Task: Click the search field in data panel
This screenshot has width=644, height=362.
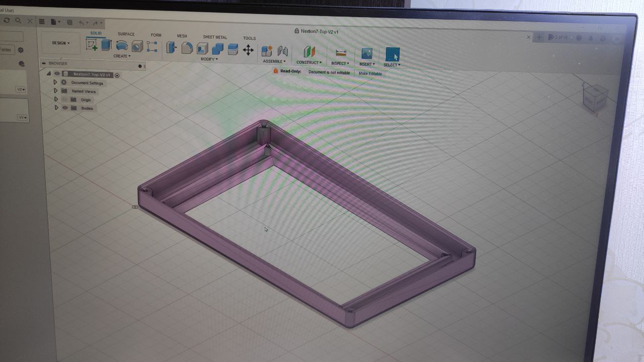Action: point(12,37)
